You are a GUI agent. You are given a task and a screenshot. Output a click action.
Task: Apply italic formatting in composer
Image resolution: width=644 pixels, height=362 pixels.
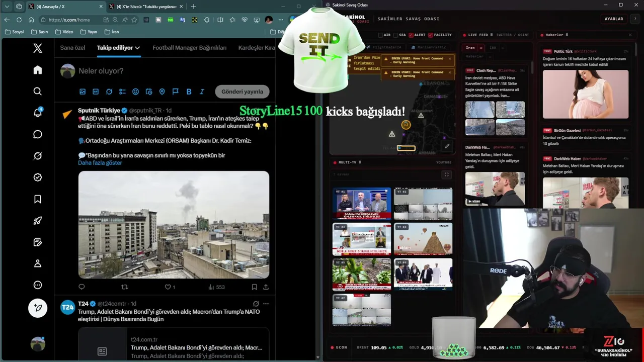pyautogui.click(x=202, y=92)
